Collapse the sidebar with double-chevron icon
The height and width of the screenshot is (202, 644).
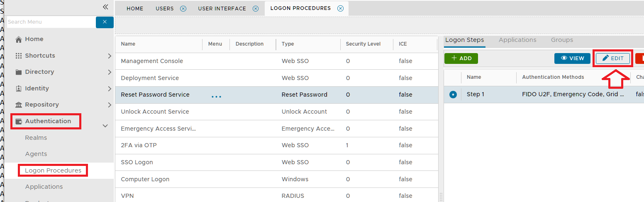105,7
